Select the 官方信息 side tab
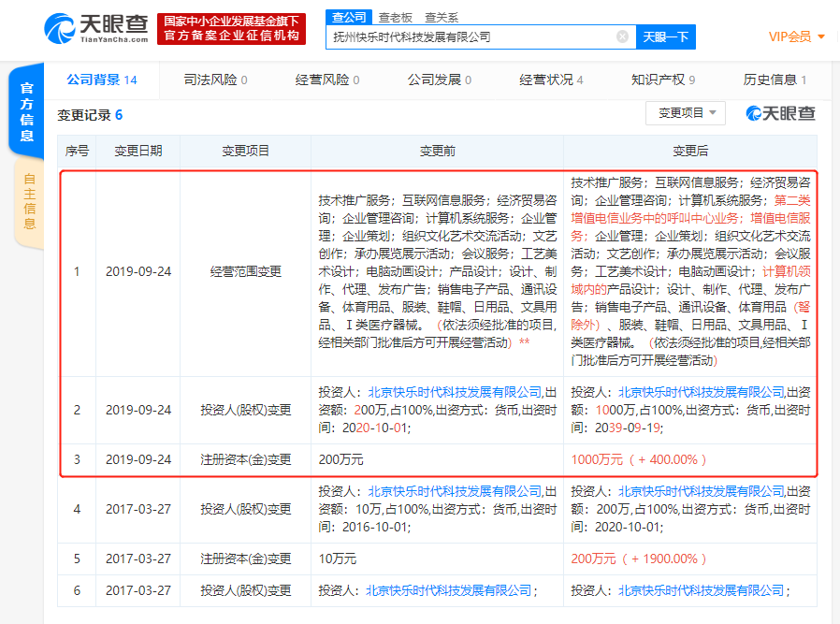The width and height of the screenshot is (840, 624). click(27, 112)
